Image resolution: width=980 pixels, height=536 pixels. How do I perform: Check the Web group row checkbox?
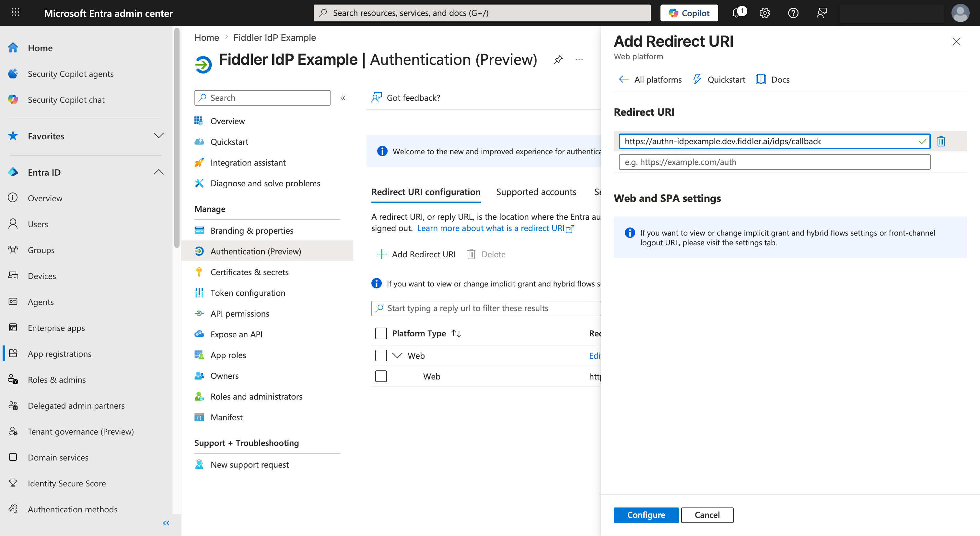(x=381, y=355)
